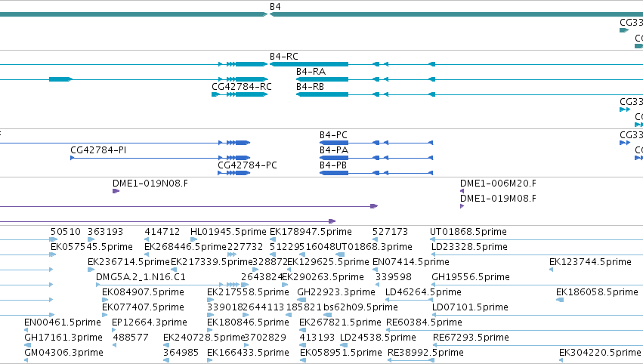This screenshot has width=643, height=364.
Task: Click the RE60384.5prime EST label
Action: point(425,323)
